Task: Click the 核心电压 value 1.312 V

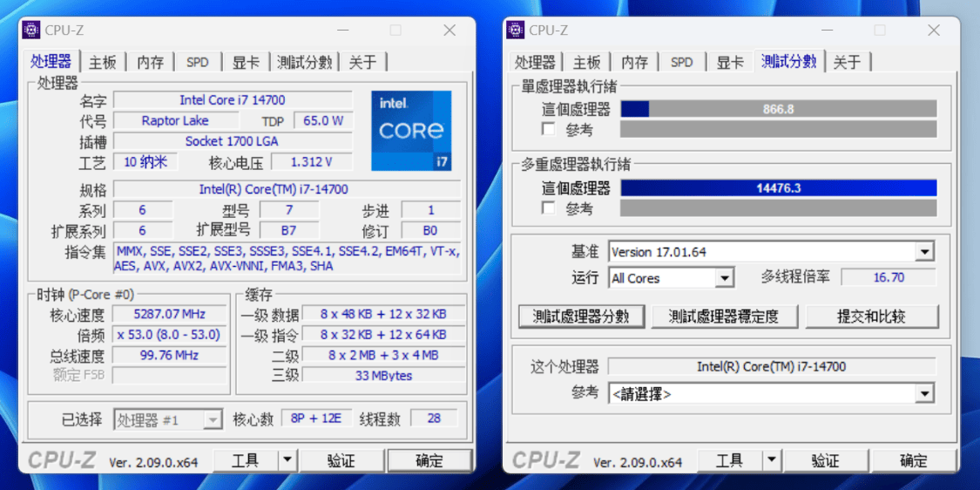Action: [311, 162]
